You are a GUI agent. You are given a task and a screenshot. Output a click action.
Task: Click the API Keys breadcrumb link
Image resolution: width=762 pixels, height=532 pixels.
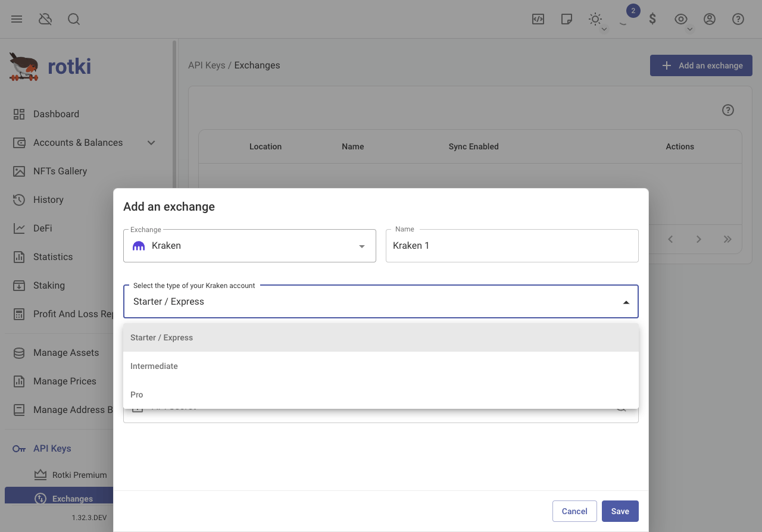click(207, 65)
